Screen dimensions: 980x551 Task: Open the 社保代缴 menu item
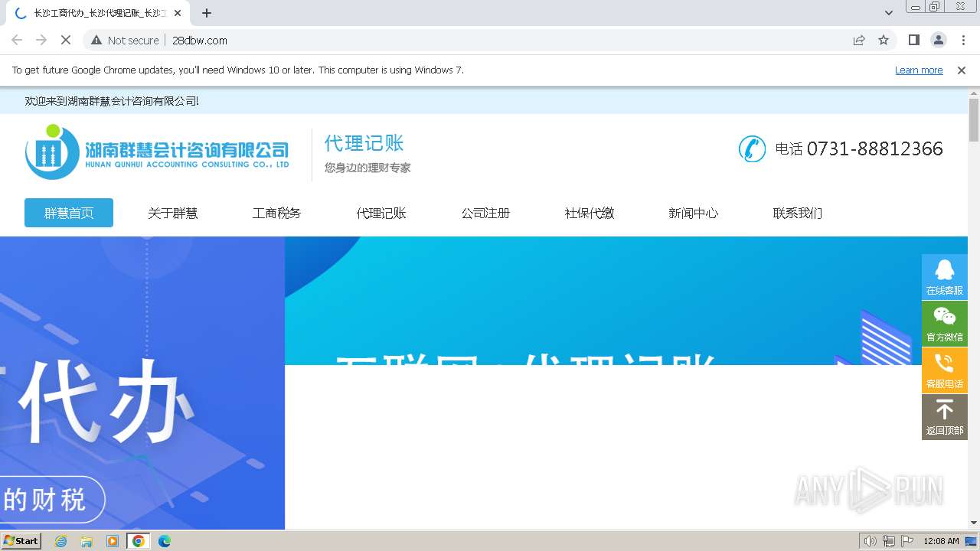(590, 213)
